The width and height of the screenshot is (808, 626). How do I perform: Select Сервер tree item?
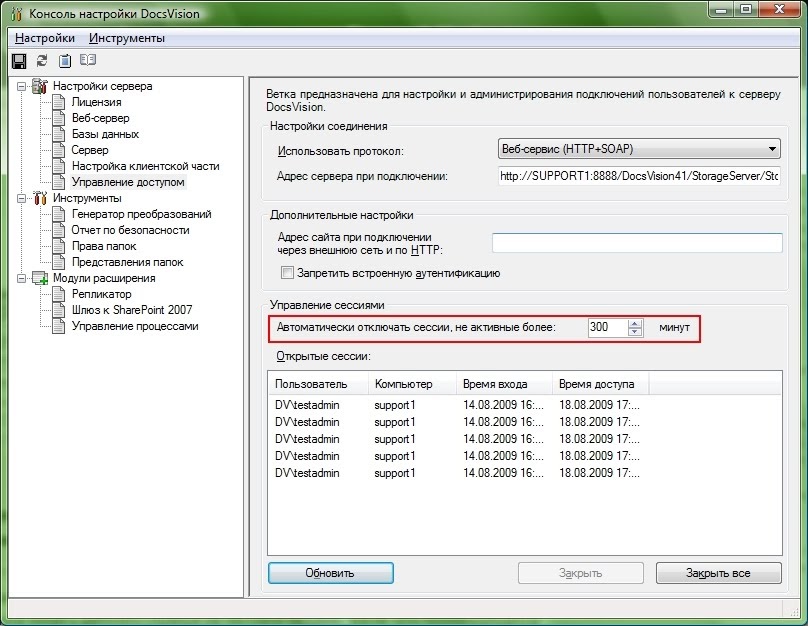tap(90, 150)
